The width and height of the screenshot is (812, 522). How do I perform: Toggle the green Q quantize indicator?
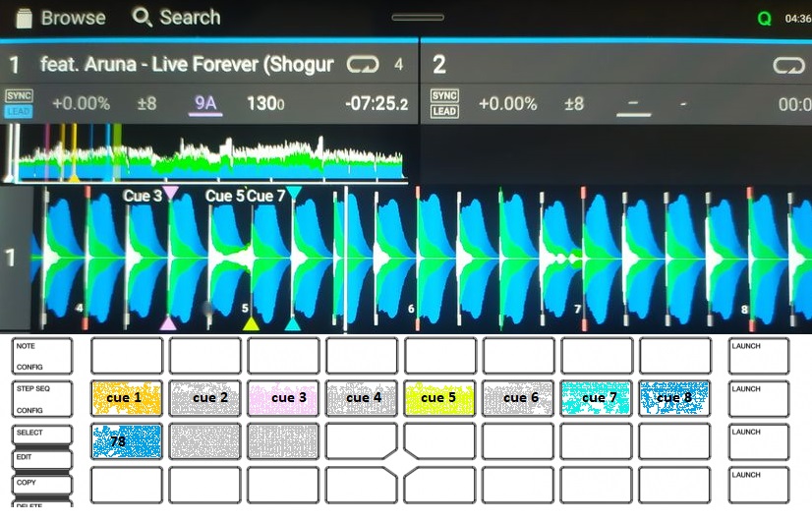tap(765, 18)
